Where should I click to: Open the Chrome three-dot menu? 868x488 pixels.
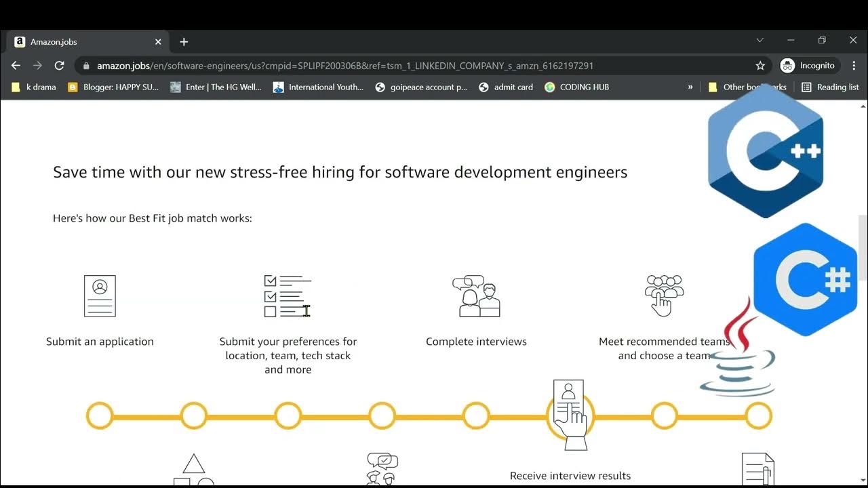pyautogui.click(x=854, y=66)
